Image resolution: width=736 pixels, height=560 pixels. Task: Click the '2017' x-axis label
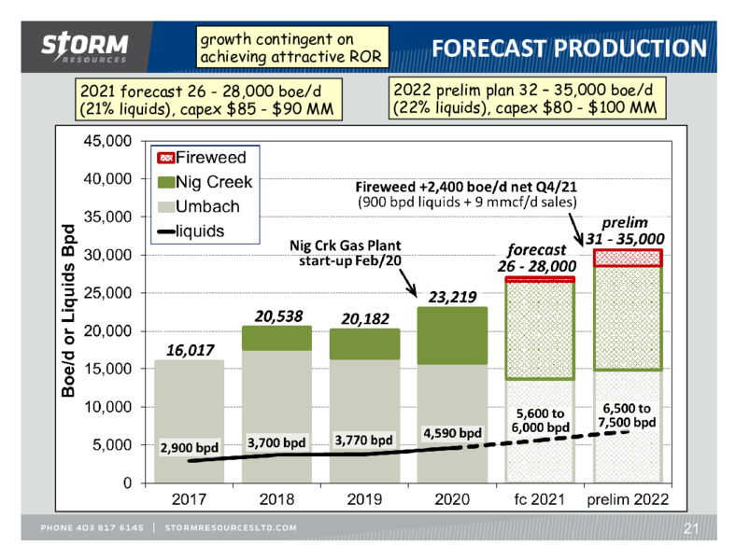coord(190,499)
